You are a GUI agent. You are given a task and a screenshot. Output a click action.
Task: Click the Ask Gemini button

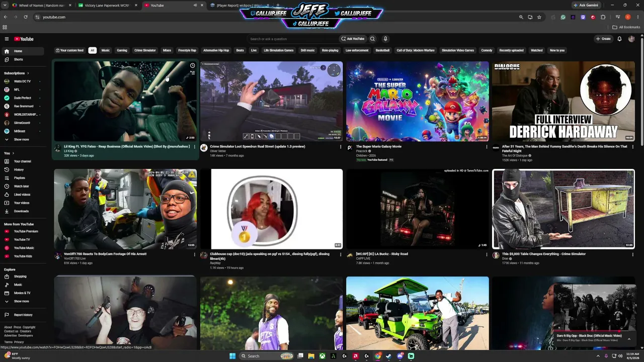tap(586, 5)
